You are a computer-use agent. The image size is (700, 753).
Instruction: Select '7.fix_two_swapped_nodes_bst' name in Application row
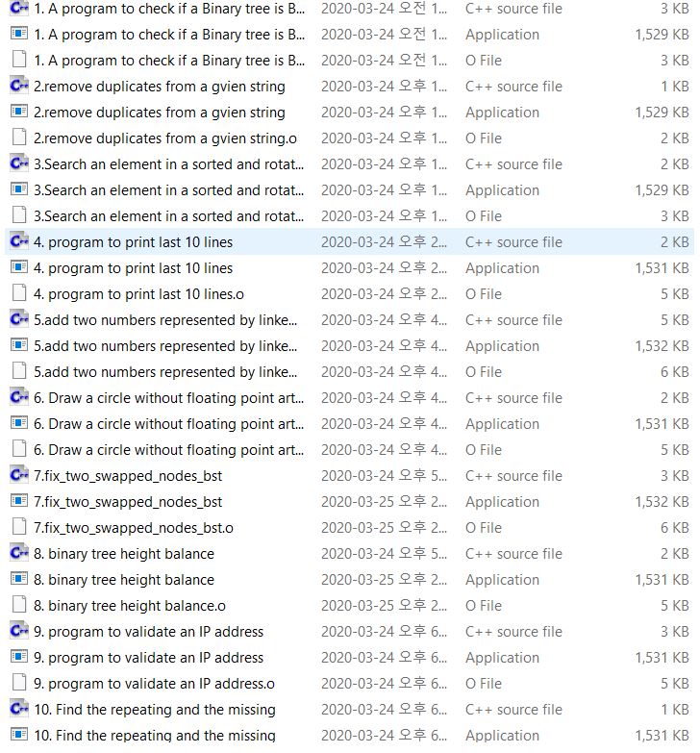128,501
